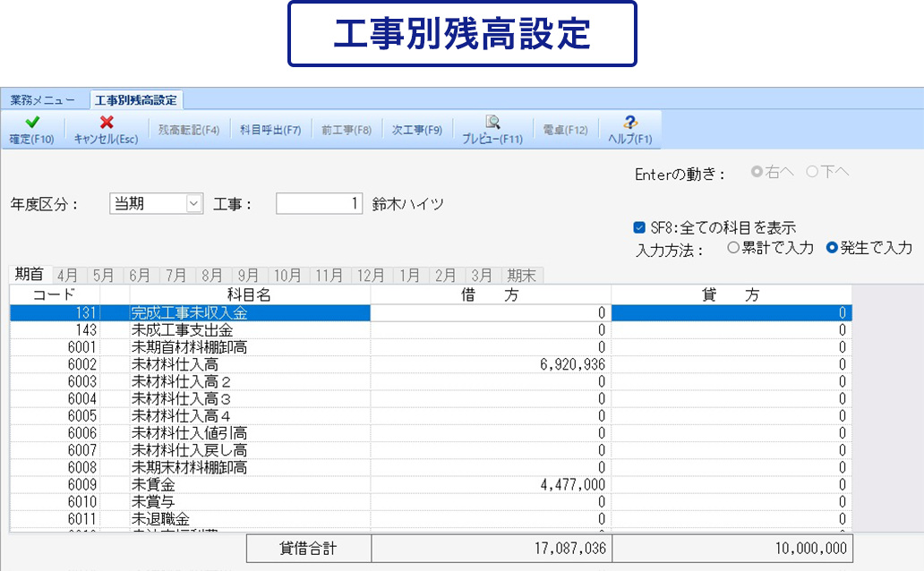Click the 前工事(F8) toolbar button
Screen dimensions: 924x571
point(346,130)
